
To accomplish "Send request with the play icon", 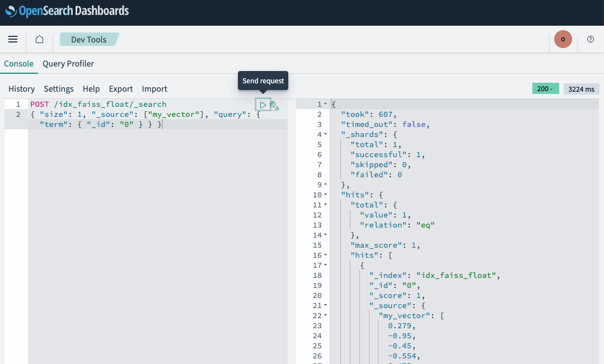I will click(x=263, y=105).
